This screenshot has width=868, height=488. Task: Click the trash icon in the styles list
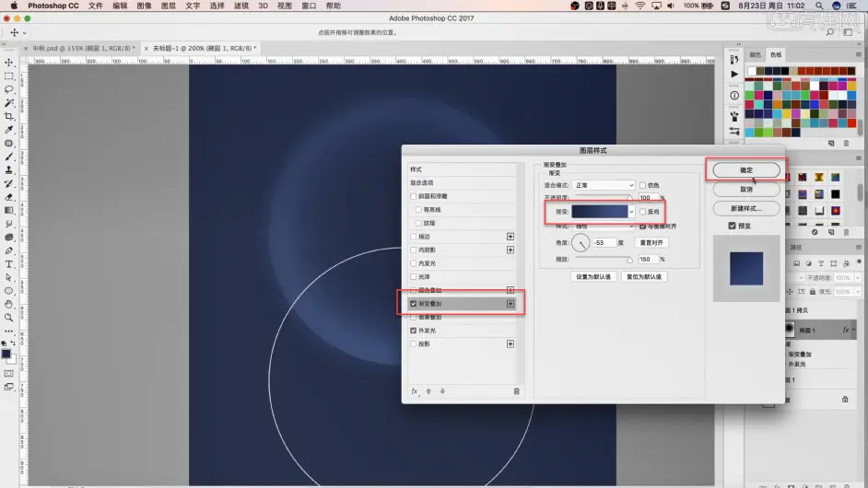point(517,391)
